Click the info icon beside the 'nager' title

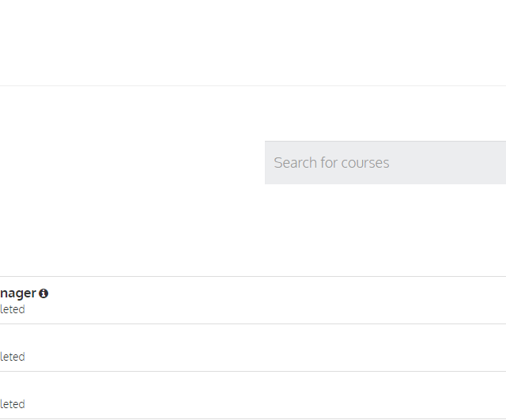(x=43, y=293)
